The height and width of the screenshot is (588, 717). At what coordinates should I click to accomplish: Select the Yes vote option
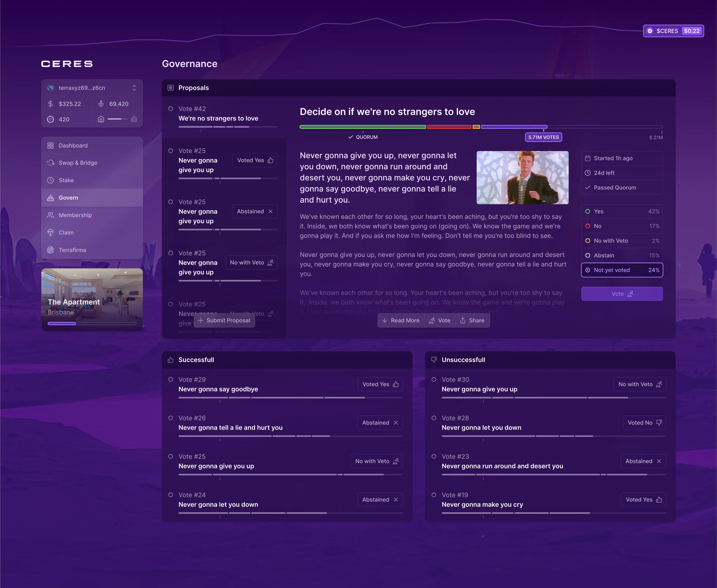click(622, 211)
